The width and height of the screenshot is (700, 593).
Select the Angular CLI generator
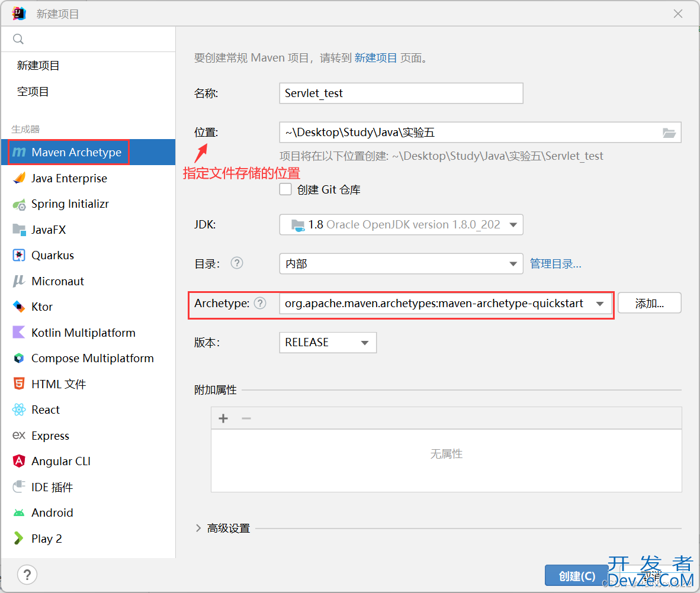pyautogui.click(x=88, y=461)
